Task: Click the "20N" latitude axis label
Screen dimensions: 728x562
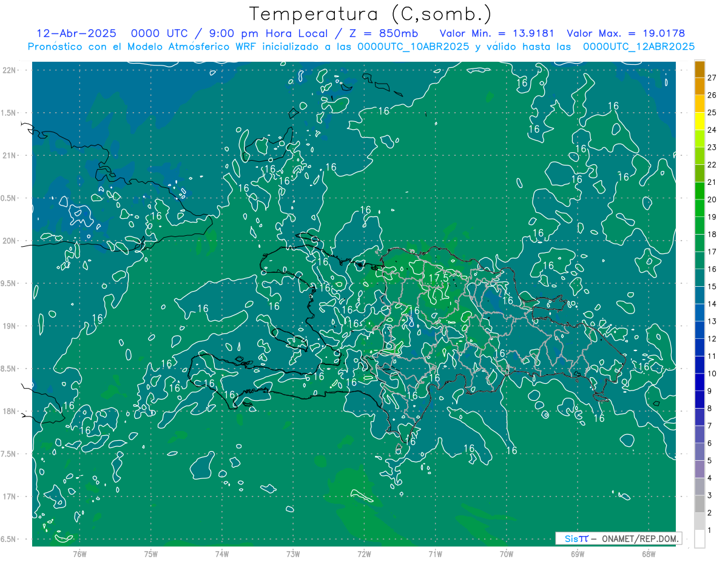Action: click(x=10, y=241)
